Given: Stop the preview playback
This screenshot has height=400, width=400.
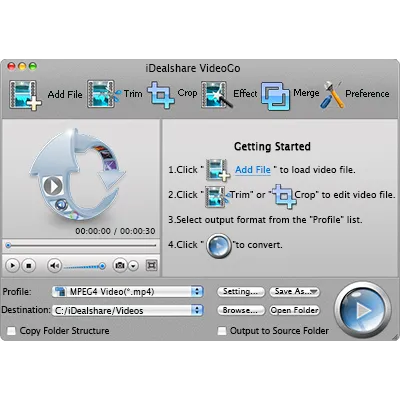Looking at the screenshot, I should click(29, 266).
